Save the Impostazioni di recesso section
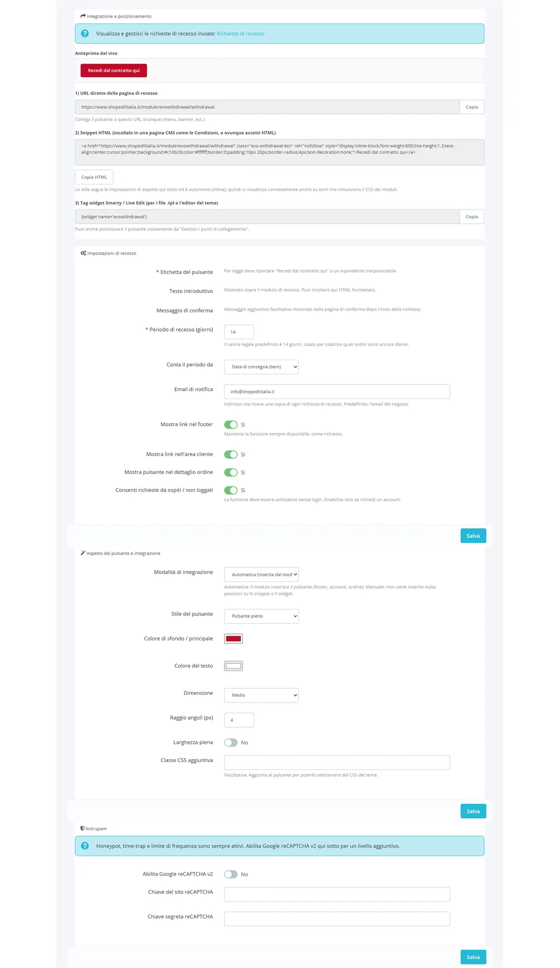The image size is (560, 968). (473, 536)
